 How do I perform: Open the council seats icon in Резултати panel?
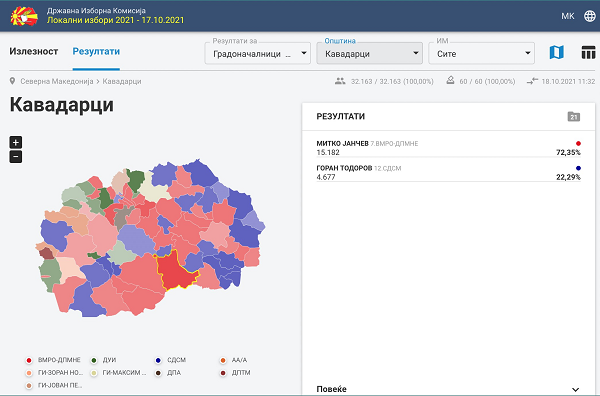[574, 117]
